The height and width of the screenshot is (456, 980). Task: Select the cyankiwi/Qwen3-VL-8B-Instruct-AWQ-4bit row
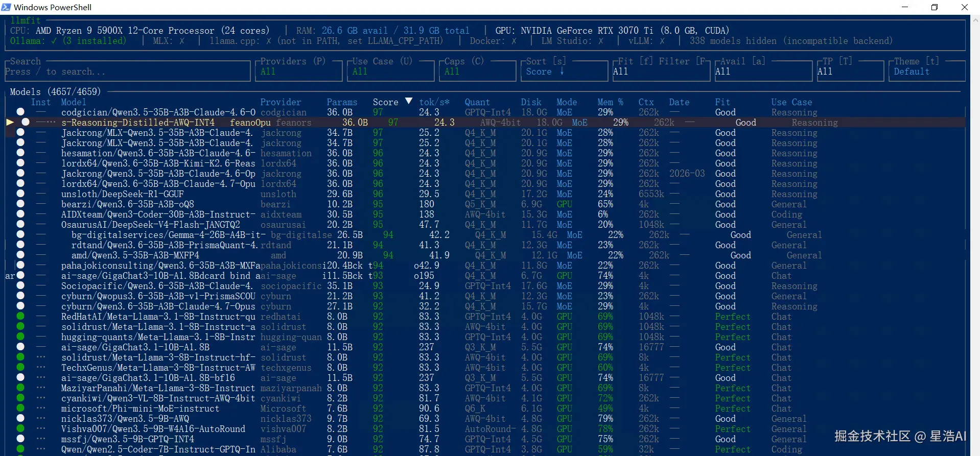coord(485,398)
